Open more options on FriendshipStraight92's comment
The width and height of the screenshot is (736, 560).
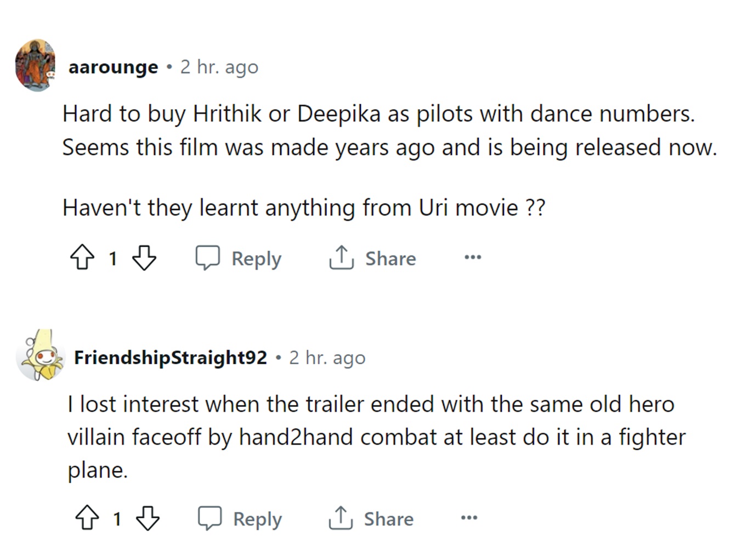pos(469,518)
